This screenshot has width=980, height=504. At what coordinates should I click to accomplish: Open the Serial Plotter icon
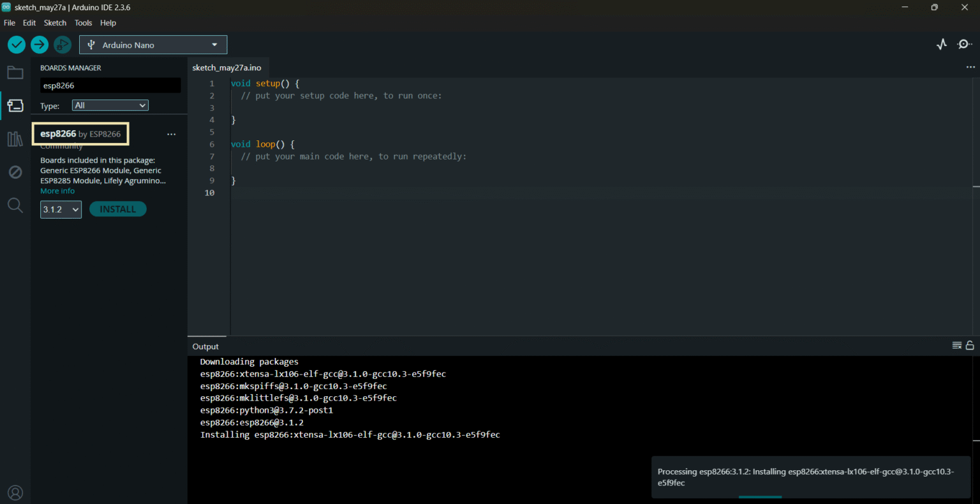point(942,44)
